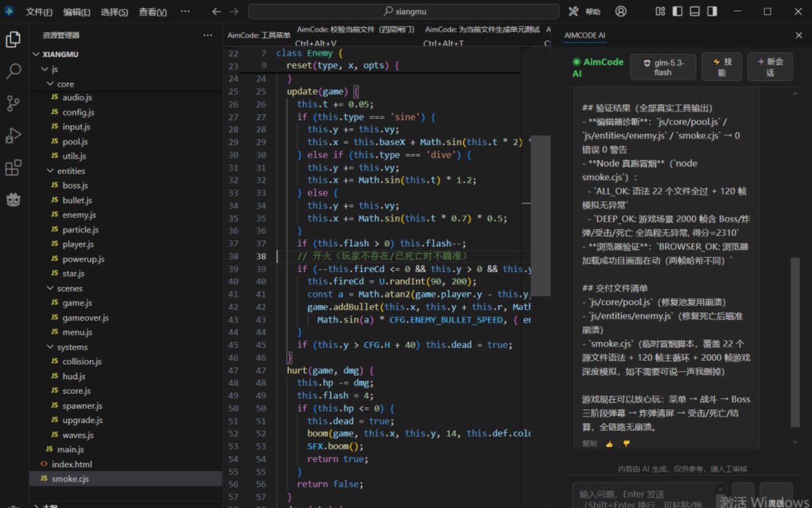Open the 选择(S) menu
This screenshot has height=508, width=812.
(115, 12)
